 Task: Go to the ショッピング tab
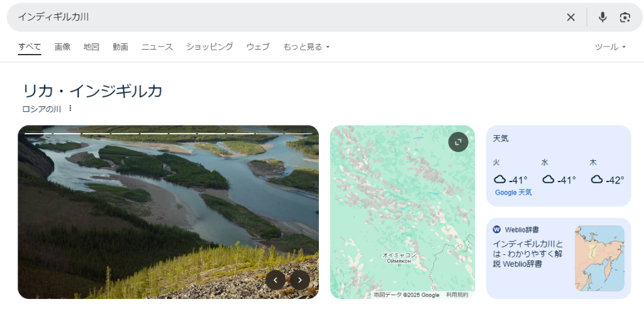209,47
